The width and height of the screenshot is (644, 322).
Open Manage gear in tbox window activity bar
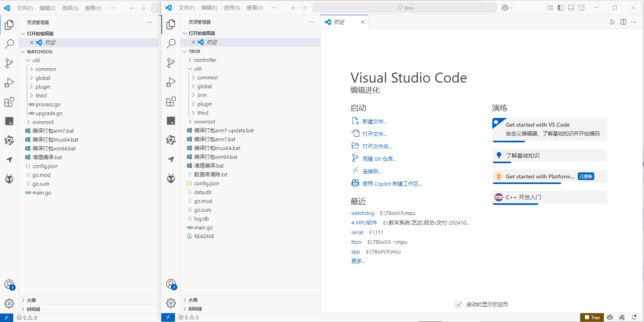click(171, 303)
